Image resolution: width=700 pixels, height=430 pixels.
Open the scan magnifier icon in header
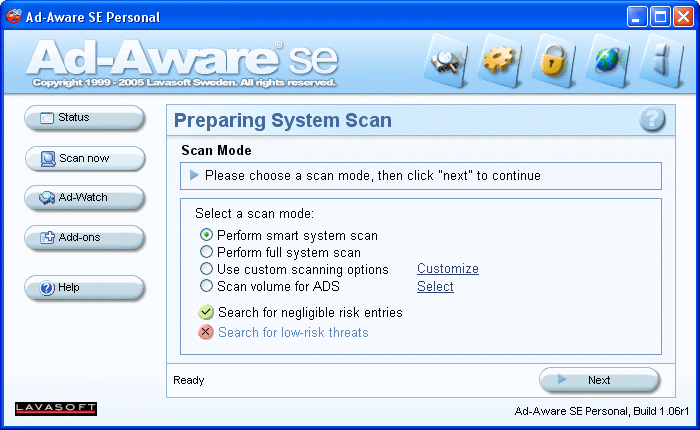446,61
